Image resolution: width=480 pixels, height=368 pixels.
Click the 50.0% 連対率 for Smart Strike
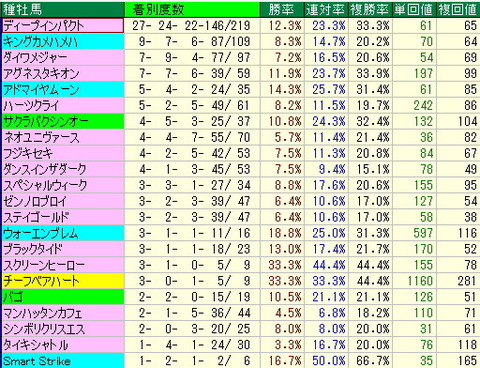click(x=329, y=361)
